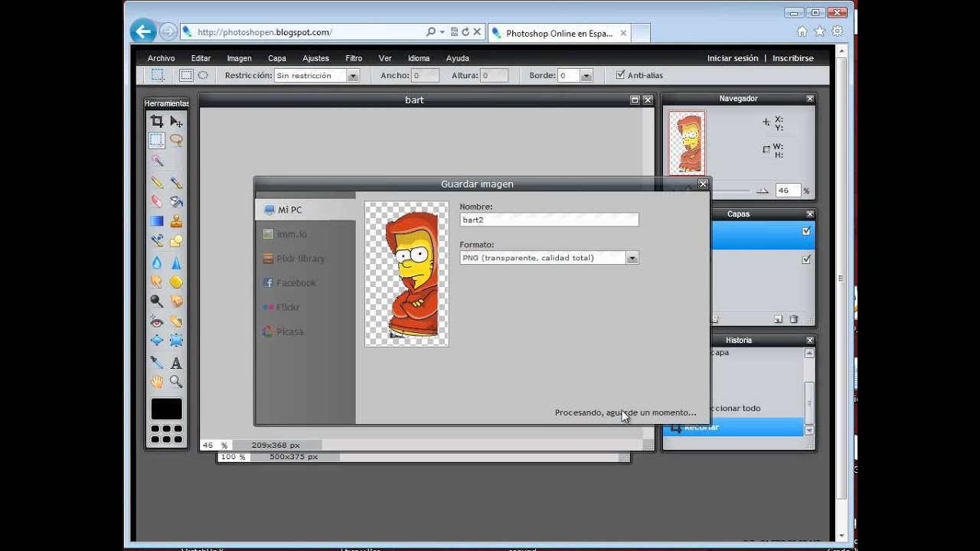Open the Archivo menu

click(x=161, y=58)
